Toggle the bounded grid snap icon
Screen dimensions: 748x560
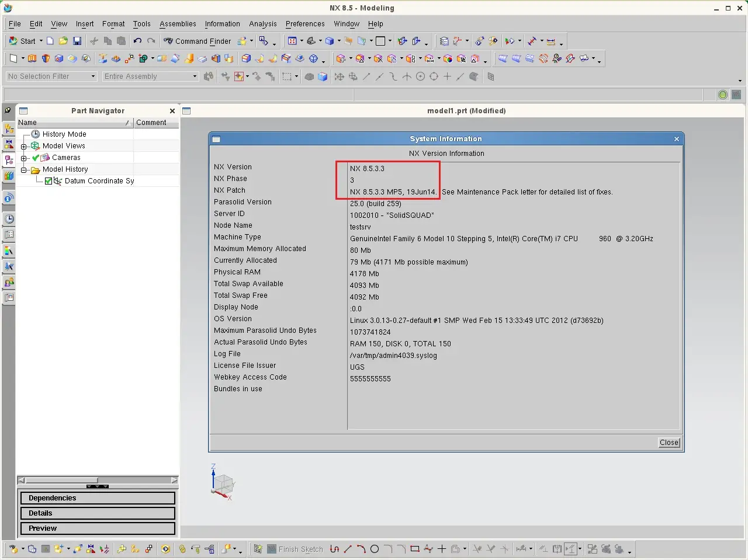click(x=491, y=76)
